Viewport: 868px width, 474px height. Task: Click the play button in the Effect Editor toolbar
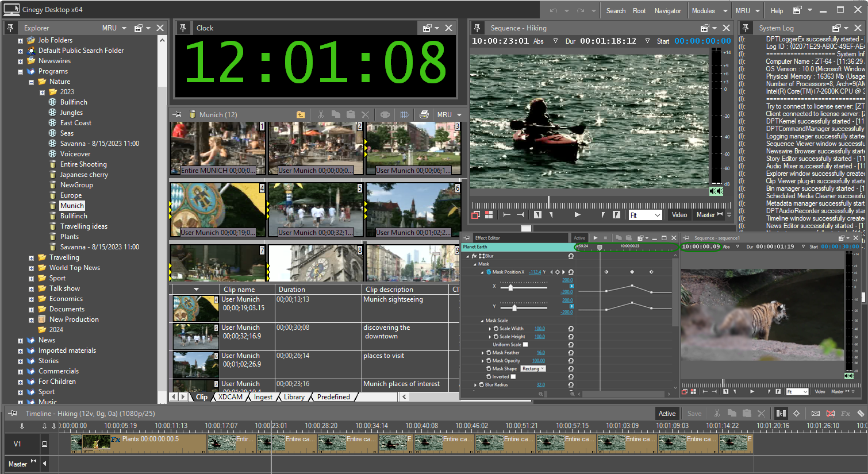click(596, 238)
